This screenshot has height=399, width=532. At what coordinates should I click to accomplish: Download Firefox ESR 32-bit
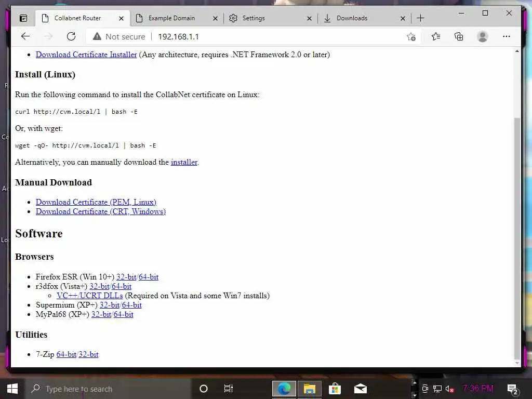click(x=126, y=277)
